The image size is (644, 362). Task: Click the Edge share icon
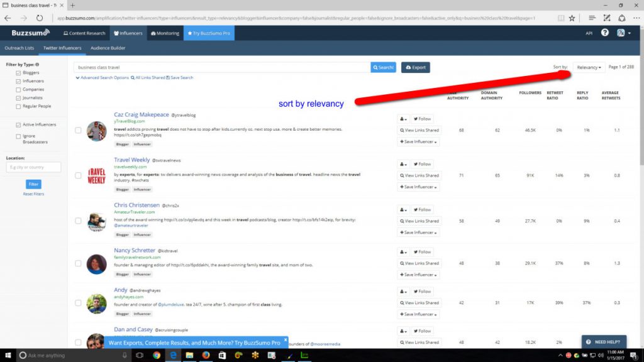622,18
